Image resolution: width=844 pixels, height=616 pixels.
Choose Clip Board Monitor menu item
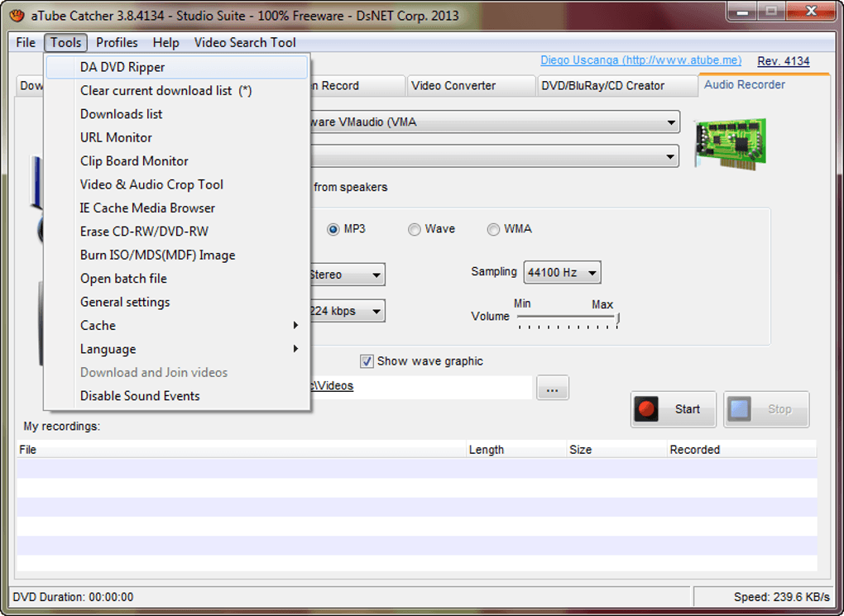point(177,161)
